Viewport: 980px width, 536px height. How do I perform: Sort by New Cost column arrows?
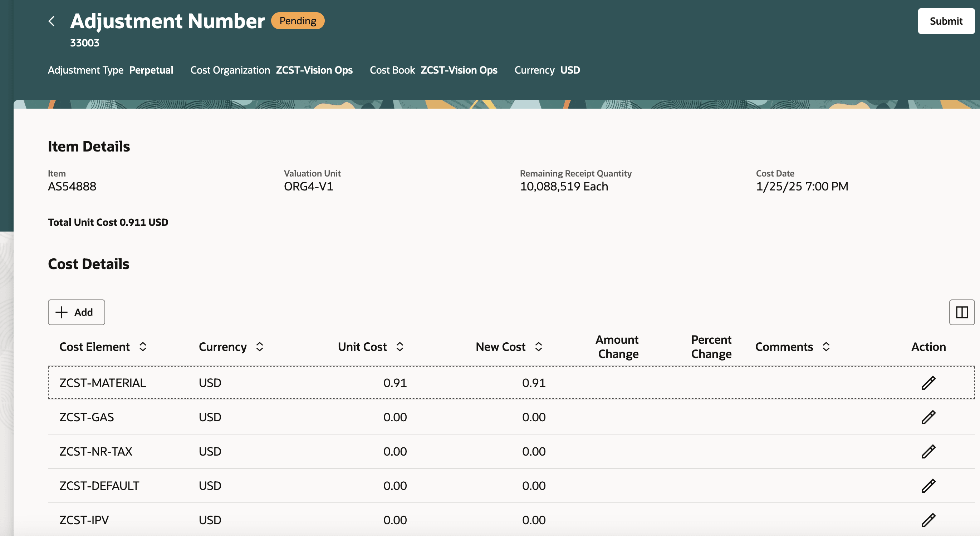point(538,346)
